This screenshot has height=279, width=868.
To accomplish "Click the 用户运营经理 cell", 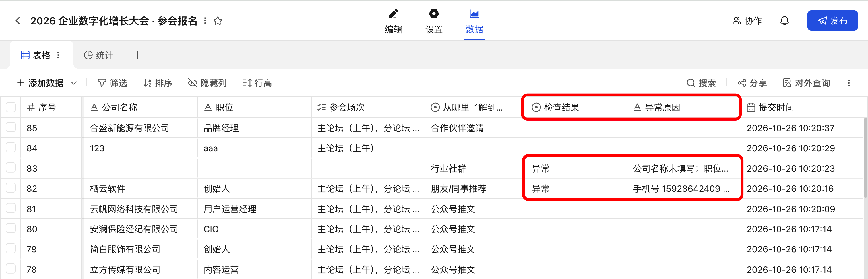I will (x=254, y=209).
